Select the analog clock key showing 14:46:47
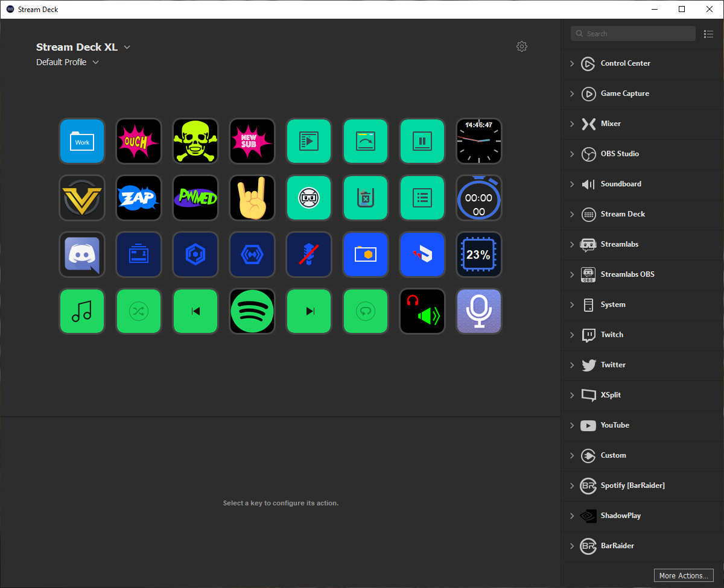724x588 pixels. 479,141
